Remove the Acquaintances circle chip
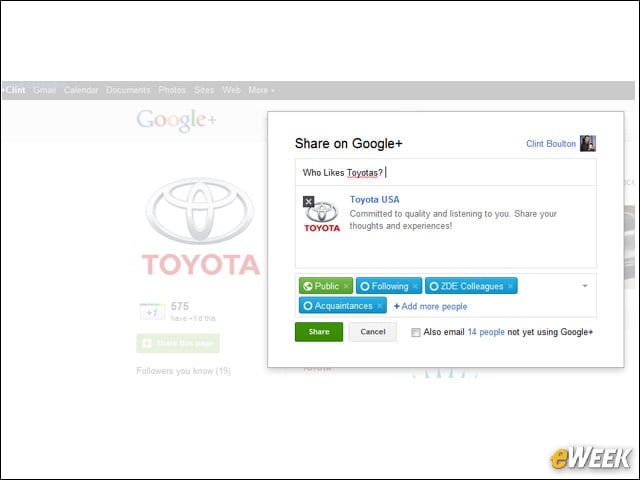 380,306
